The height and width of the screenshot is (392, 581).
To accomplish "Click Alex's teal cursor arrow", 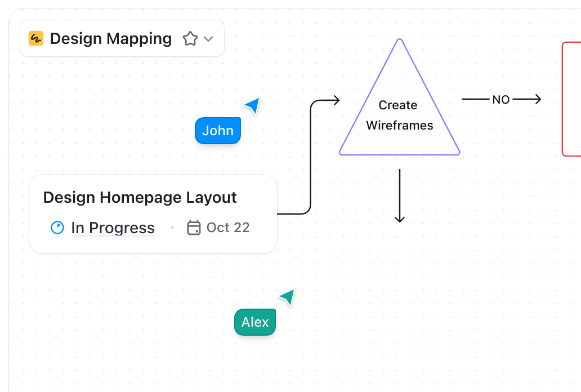I will pyautogui.click(x=287, y=297).
